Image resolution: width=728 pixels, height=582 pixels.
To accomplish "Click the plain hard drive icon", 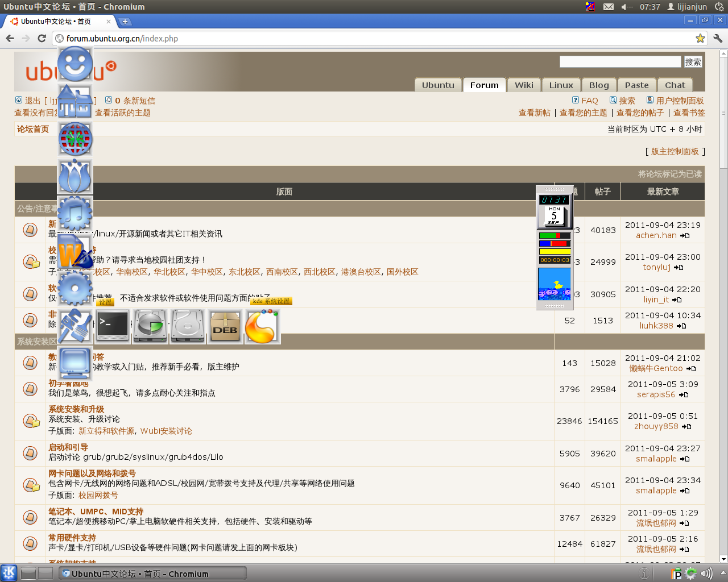I will [x=188, y=326].
